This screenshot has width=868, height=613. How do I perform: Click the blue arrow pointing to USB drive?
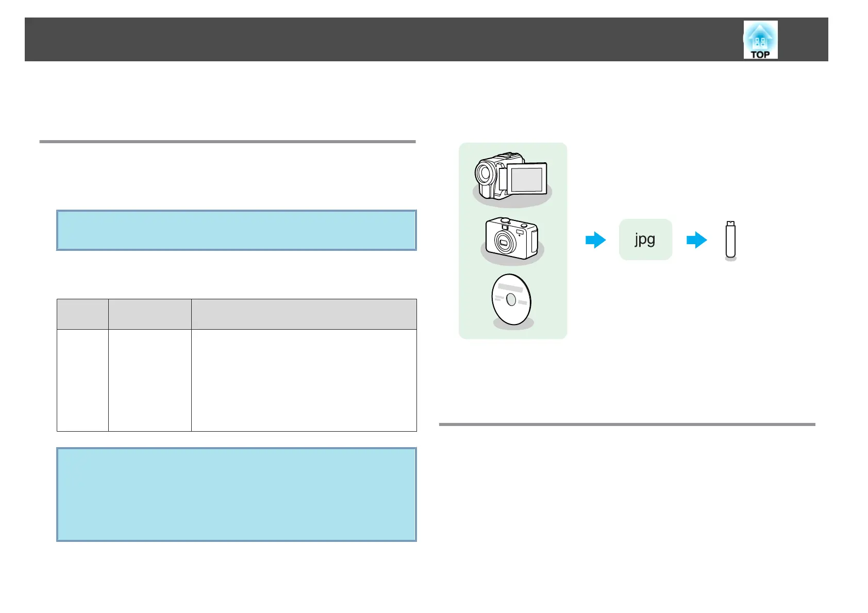[x=697, y=240]
